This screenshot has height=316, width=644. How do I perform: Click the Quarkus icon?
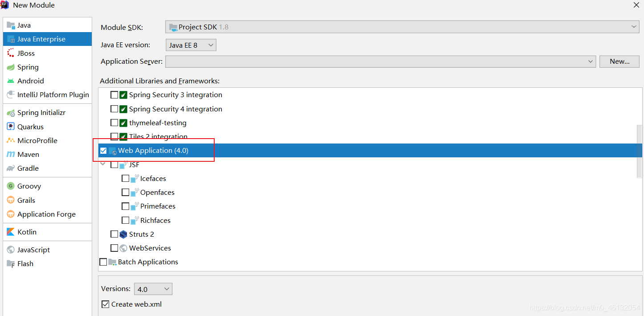click(11, 127)
